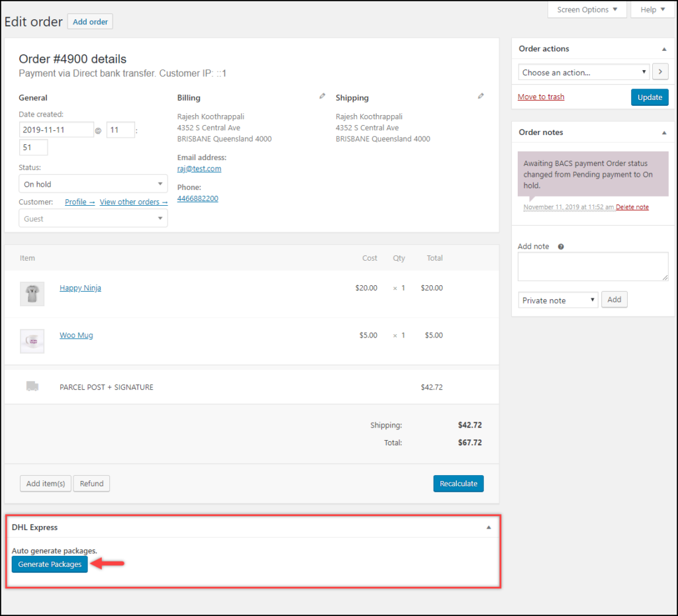The image size is (678, 616).
Task: Open the Private note type dropdown
Action: pyautogui.click(x=558, y=300)
